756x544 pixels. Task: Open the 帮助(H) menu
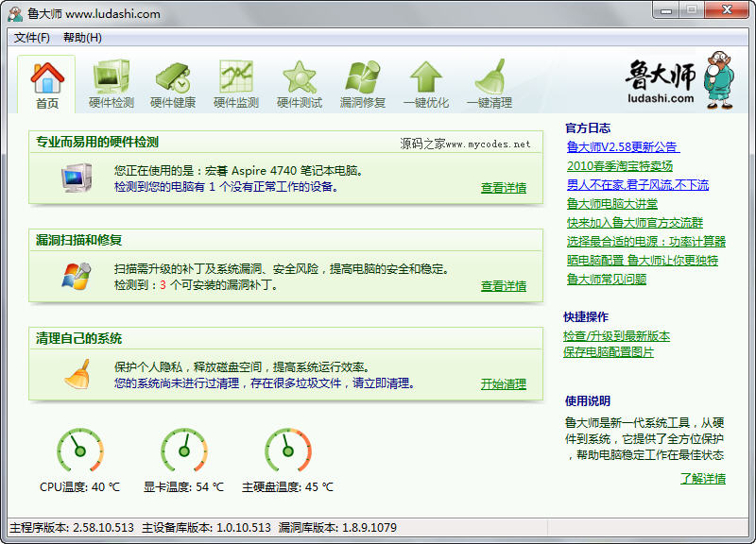(82, 38)
